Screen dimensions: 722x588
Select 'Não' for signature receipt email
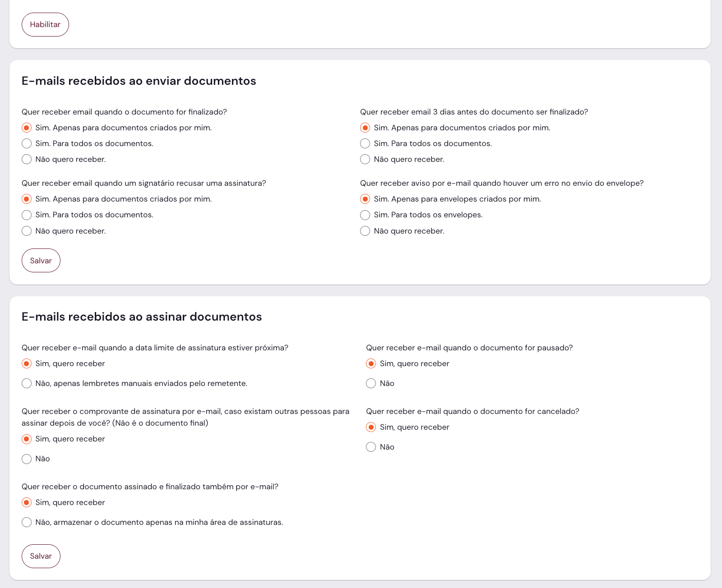(x=27, y=459)
